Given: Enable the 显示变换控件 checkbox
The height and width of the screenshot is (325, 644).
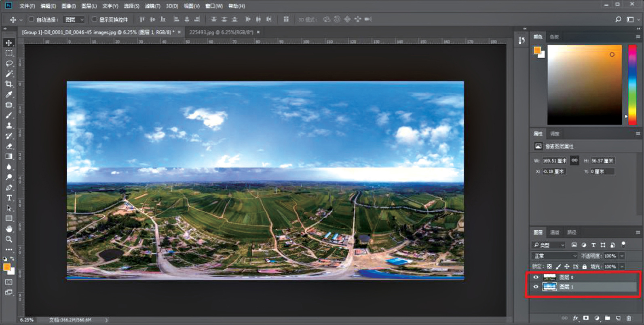Looking at the screenshot, I should pyautogui.click(x=94, y=19).
